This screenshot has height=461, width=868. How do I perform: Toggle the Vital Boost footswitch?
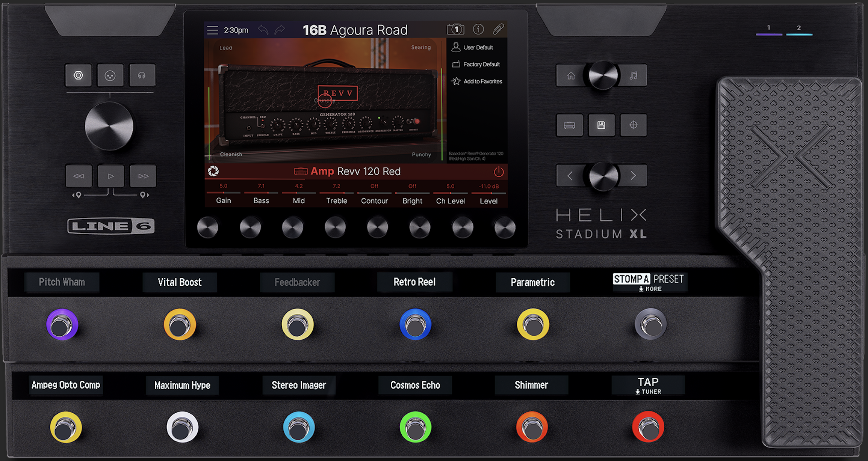pos(180,324)
